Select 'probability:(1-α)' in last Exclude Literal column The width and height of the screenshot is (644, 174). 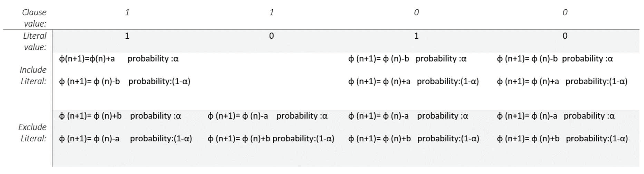click(x=597, y=138)
